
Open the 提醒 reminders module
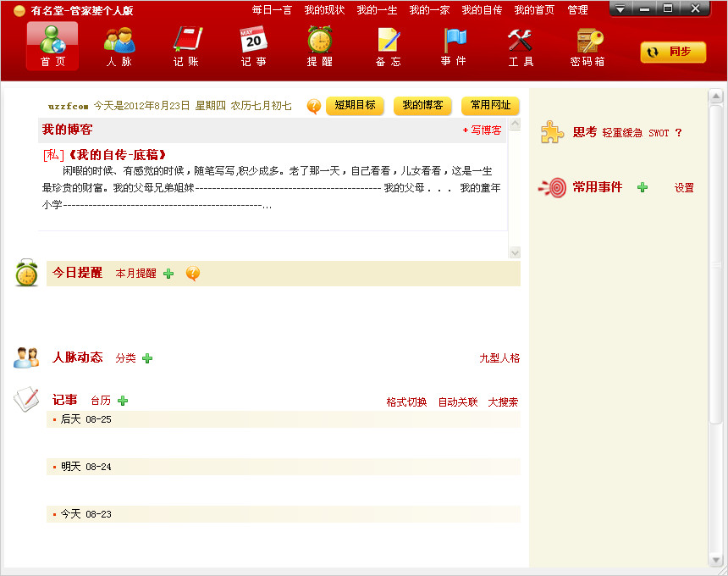pyautogui.click(x=318, y=46)
